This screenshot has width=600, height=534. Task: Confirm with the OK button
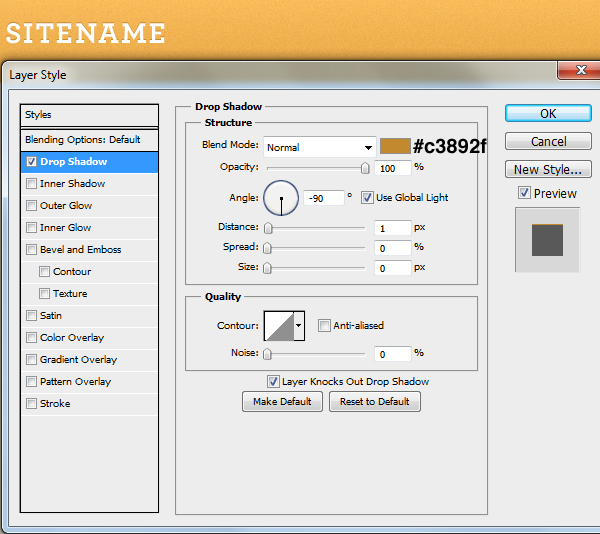548,114
